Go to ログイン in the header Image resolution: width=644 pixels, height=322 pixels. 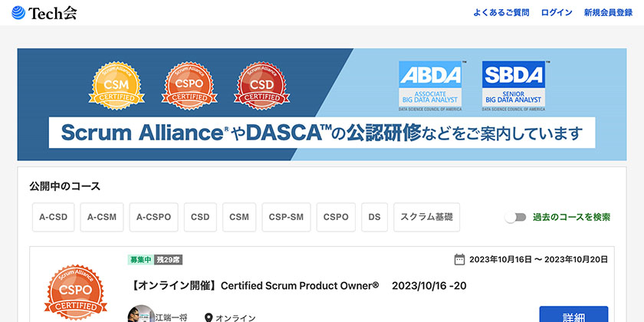coord(557,13)
